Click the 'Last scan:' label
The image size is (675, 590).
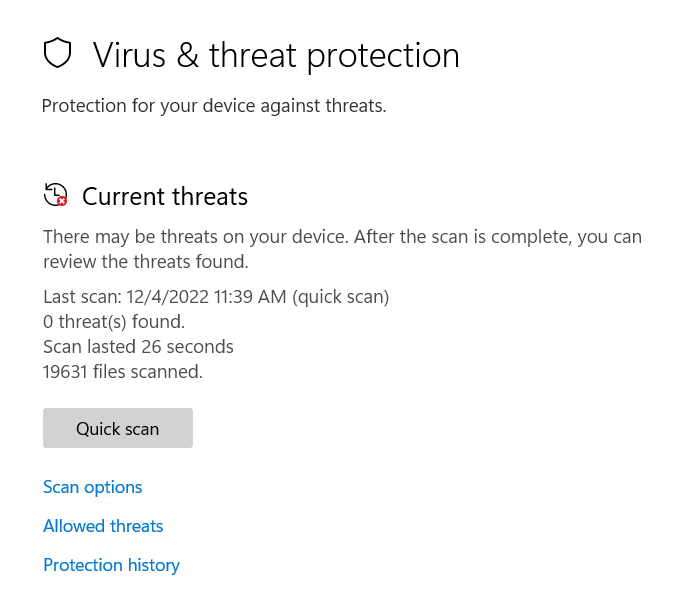click(x=79, y=296)
